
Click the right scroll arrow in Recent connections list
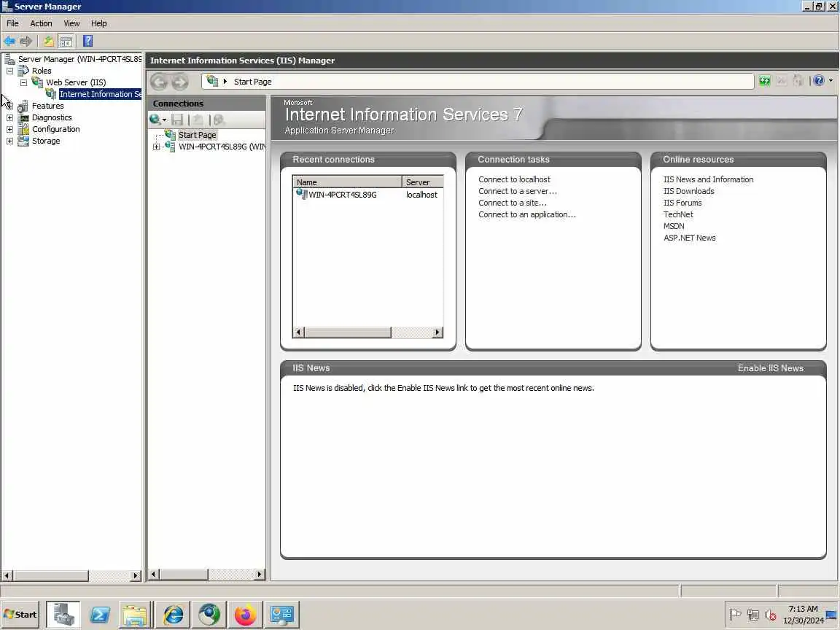pyautogui.click(x=437, y=332)
